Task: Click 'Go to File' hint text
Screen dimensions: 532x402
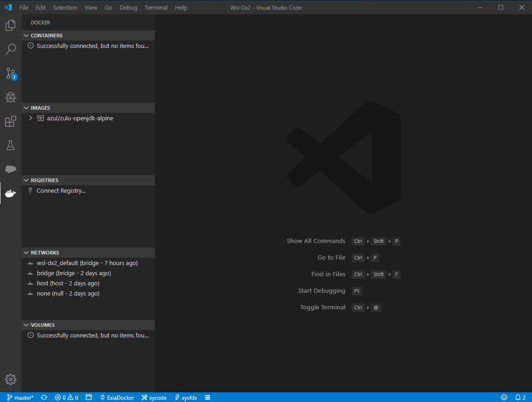Action: pyautogui.click(x=331, y=258)
